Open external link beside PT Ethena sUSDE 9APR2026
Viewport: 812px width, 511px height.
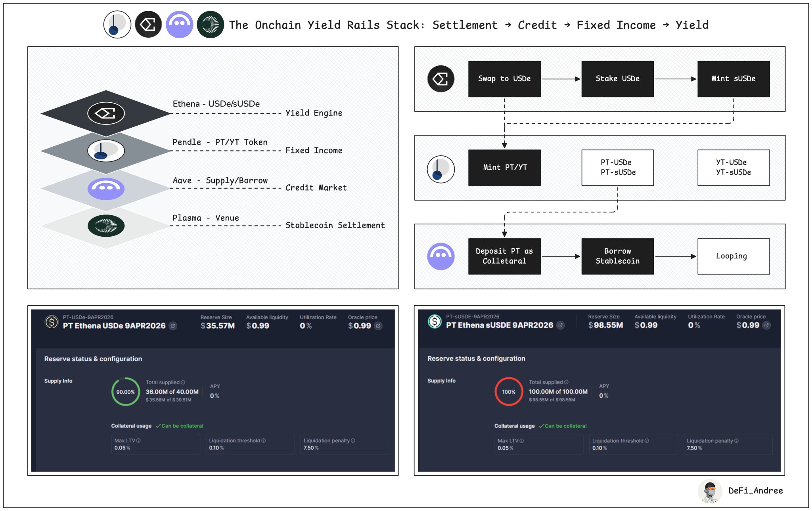[560, 325]
